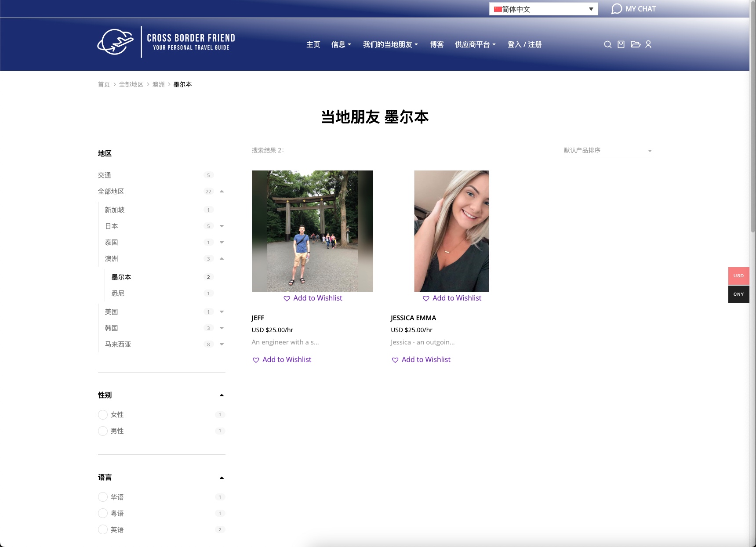Open the 供应商平台 navigation menu
The image size is (756, 547).
pyautogui.click(x=475, y=44)
